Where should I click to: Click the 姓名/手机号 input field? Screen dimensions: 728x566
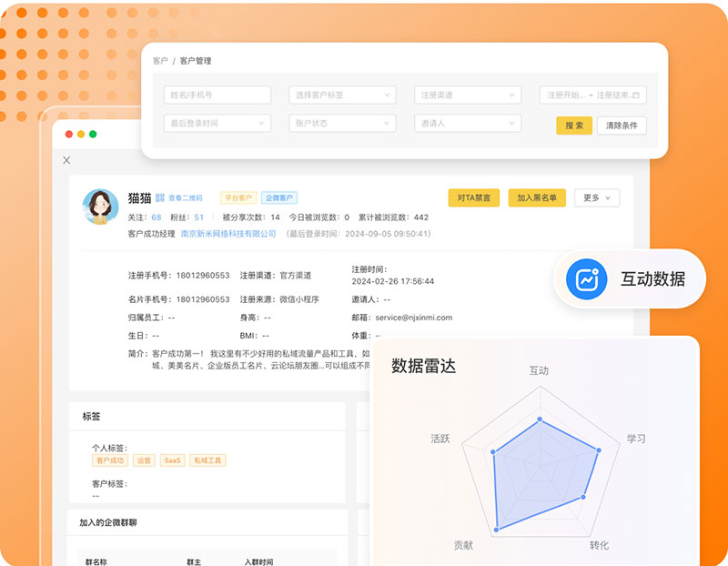[217, 95]
